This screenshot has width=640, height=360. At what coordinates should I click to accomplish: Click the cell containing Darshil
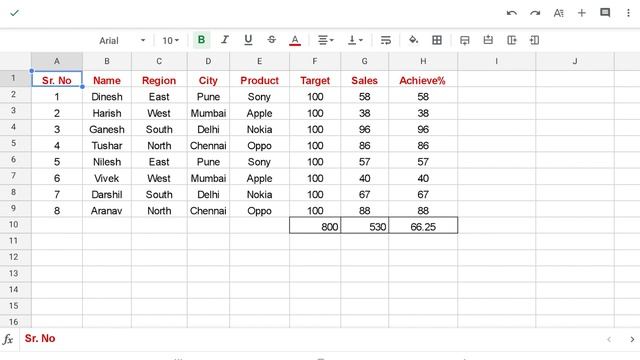[107, 194]
